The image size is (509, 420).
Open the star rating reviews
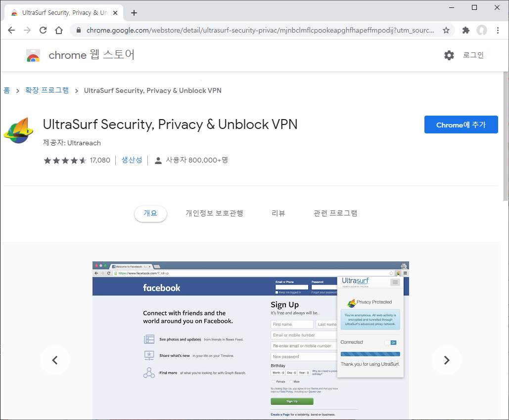[x=65, y=160]
